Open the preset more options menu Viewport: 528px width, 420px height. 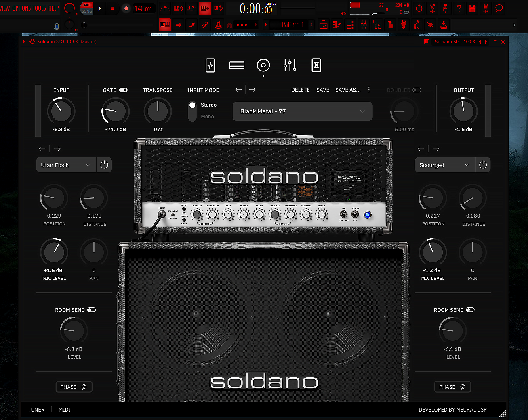[x=369, y=90]
